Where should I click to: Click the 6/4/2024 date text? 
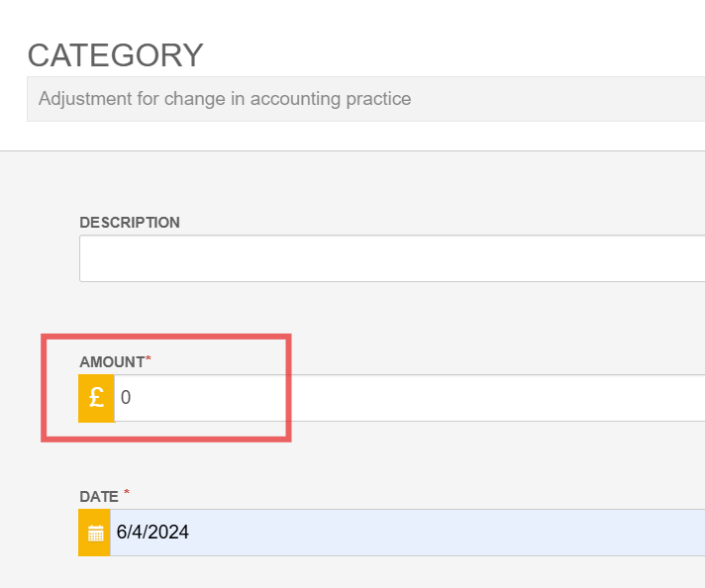152,533
